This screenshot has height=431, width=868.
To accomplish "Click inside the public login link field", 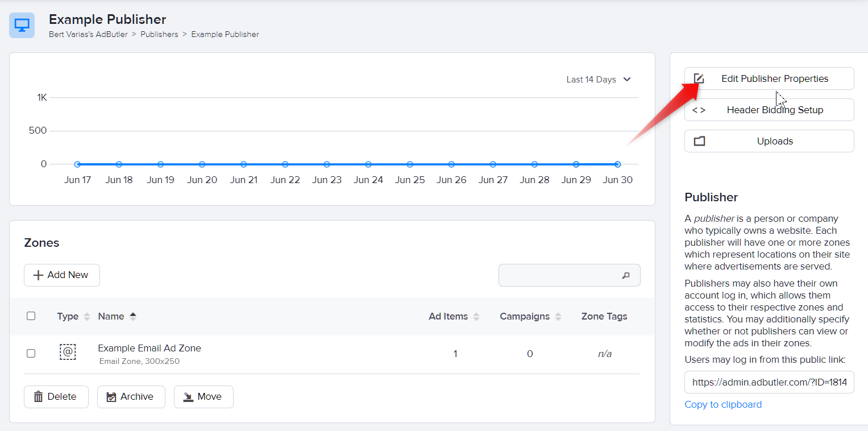I will coord(769,382).
